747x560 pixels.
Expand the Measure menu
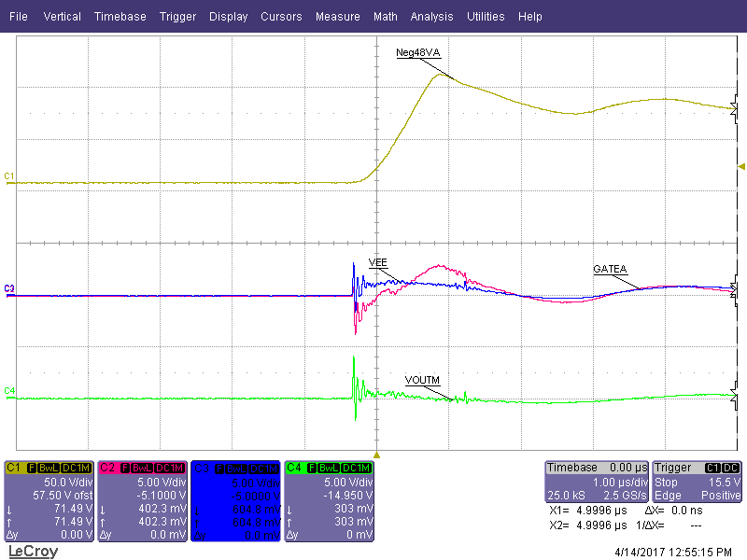337,17
